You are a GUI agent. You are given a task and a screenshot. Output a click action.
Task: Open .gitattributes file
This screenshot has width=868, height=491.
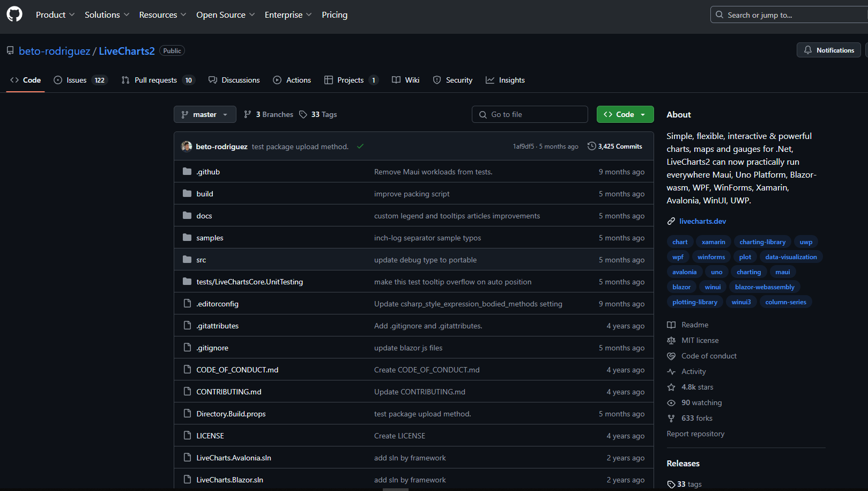[218, 326]
